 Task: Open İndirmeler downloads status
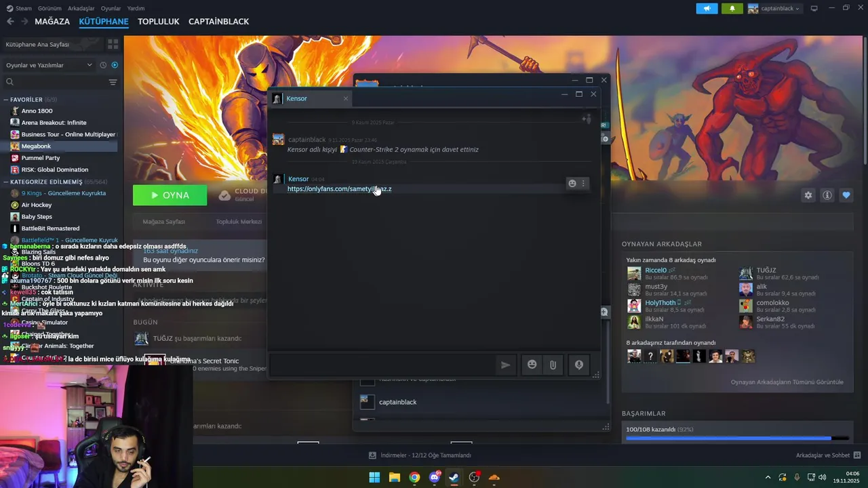click(x=420, y=455)
